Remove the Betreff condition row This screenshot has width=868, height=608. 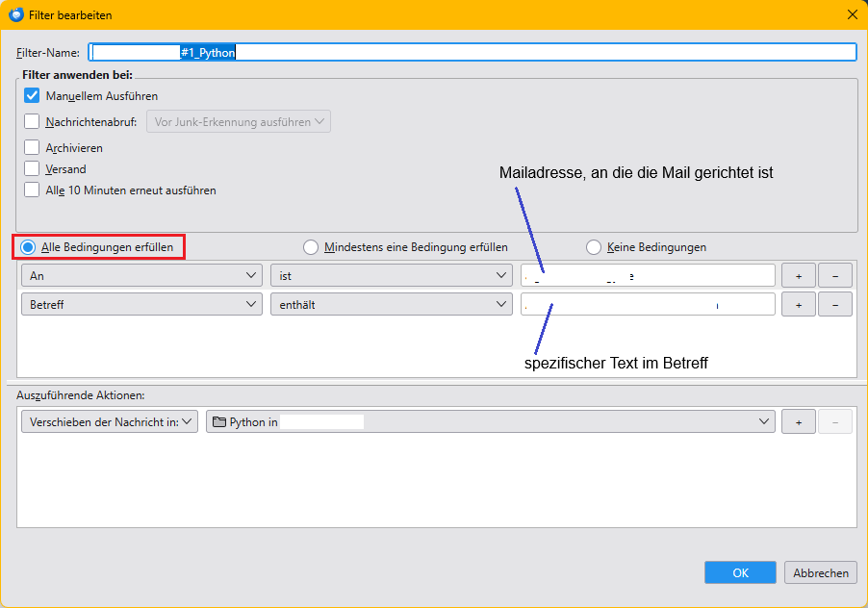834,304
